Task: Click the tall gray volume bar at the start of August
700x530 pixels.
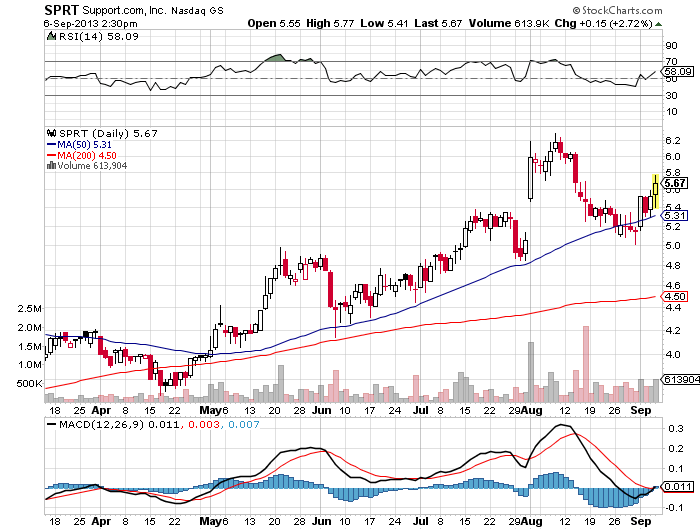Action: [531, 372]
